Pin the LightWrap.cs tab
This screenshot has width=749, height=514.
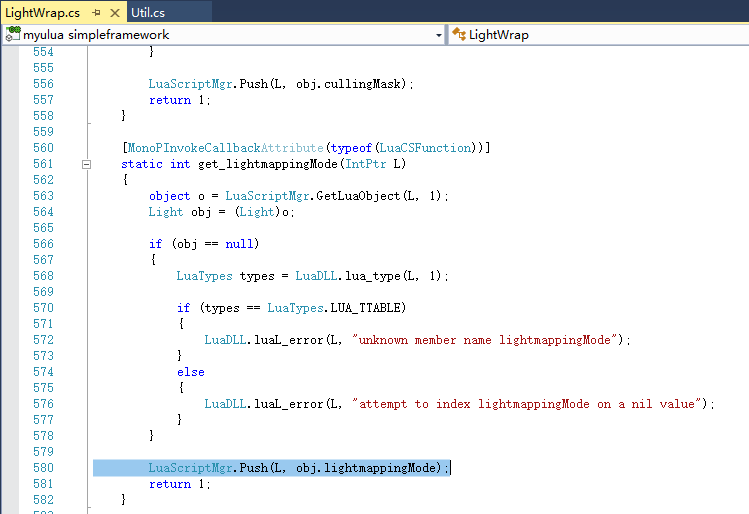pyautogui.click(x=96, y=13)
